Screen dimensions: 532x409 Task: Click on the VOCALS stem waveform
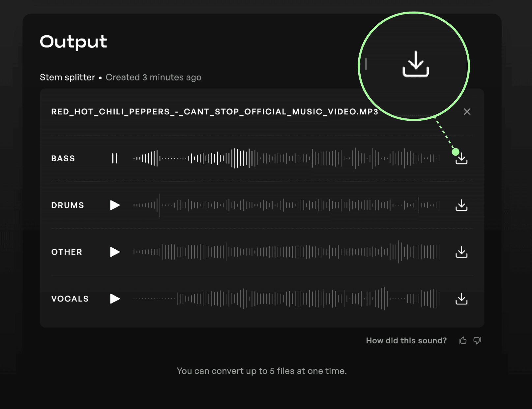point(286,299)
